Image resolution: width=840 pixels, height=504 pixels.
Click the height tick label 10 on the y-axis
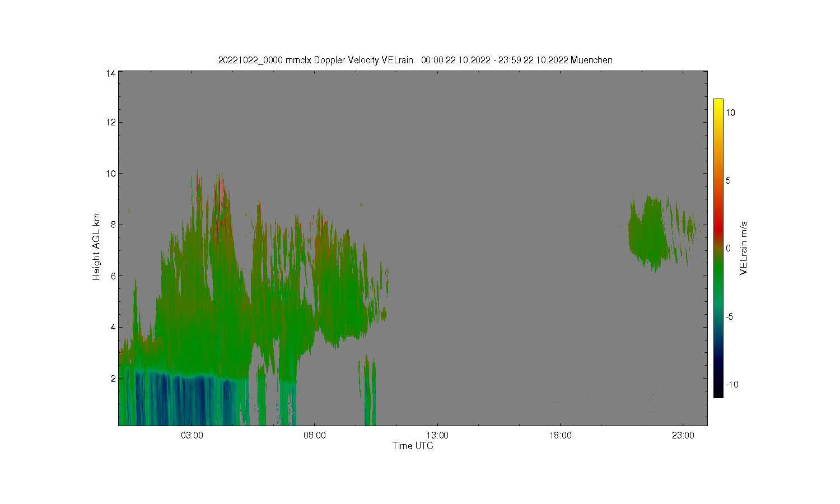click(111, 174)
